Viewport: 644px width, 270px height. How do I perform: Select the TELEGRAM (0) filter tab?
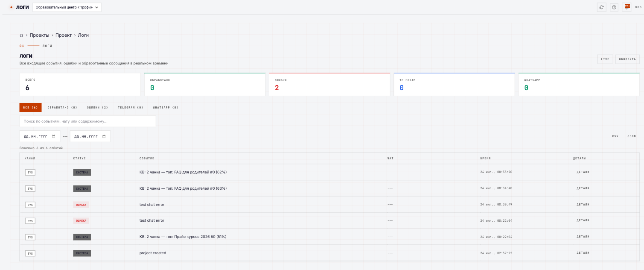pos(131,108)
